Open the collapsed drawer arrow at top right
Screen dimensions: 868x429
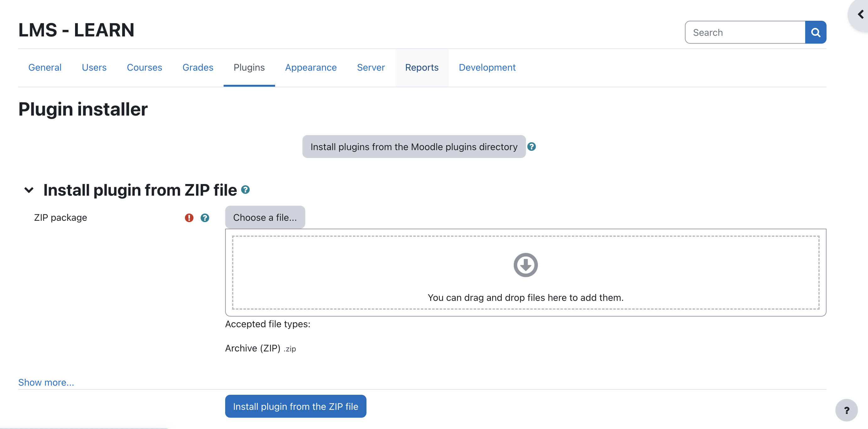coord(860,14)
